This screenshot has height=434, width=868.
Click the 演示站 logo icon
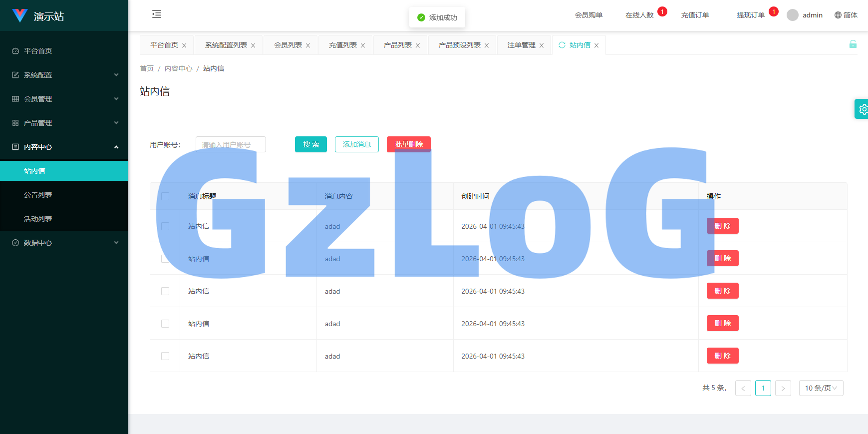coord(20,15)
